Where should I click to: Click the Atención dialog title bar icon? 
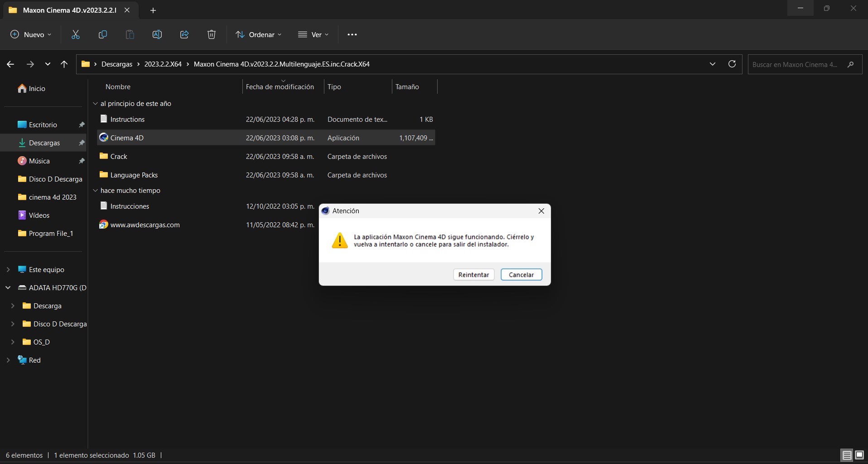tap(325, 211)
